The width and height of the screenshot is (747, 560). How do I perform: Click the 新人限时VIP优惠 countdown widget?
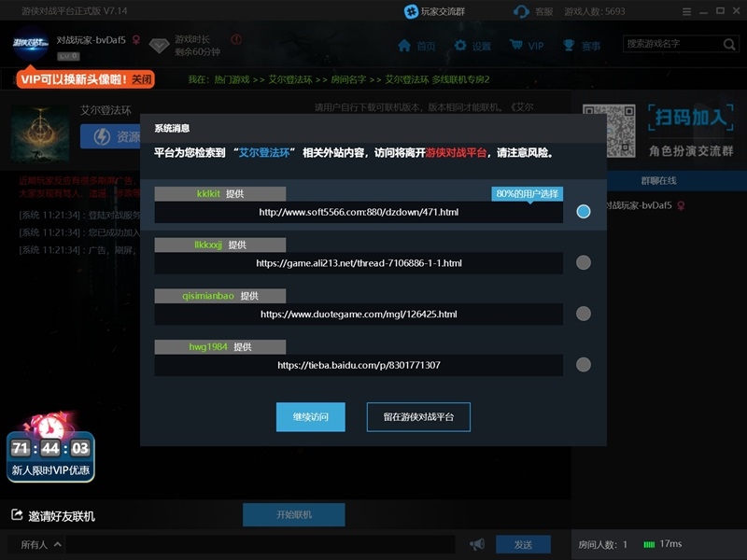[50, 448]
